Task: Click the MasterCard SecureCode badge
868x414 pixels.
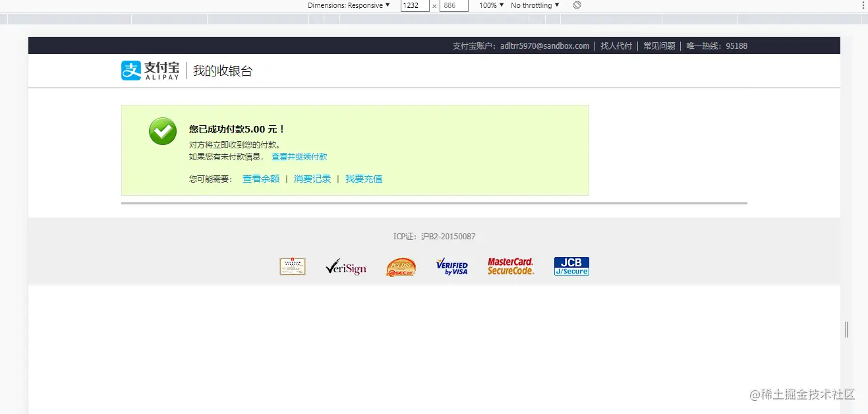Action: tap(511, 266)
